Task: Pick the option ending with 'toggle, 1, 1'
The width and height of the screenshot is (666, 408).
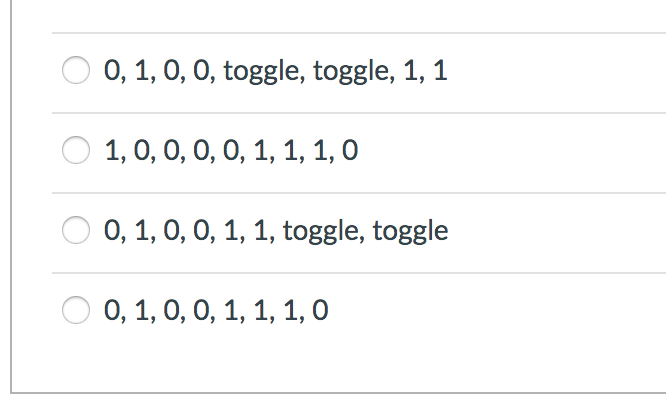Action: (x=77, y=72)
